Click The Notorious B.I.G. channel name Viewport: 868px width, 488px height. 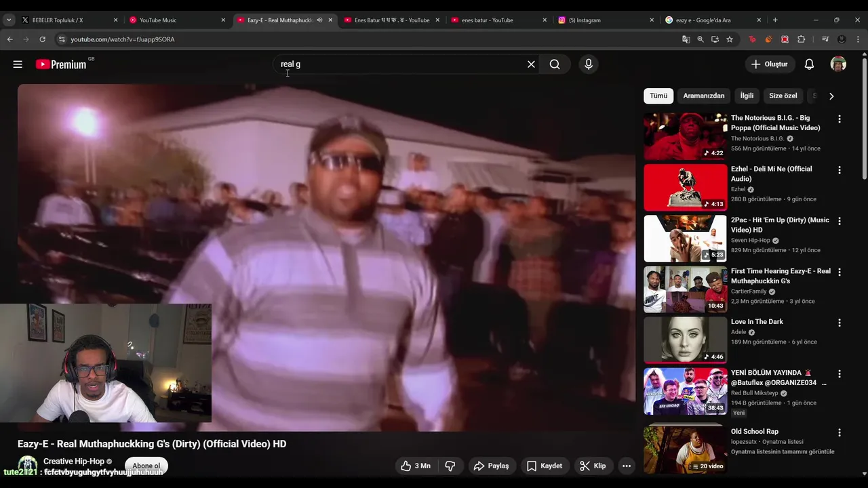[x=757, y=138]
